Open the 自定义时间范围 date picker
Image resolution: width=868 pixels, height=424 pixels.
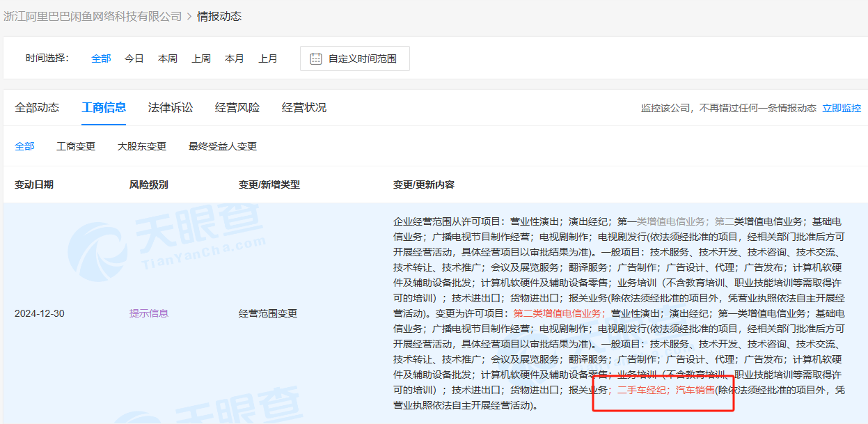(355, 58)
